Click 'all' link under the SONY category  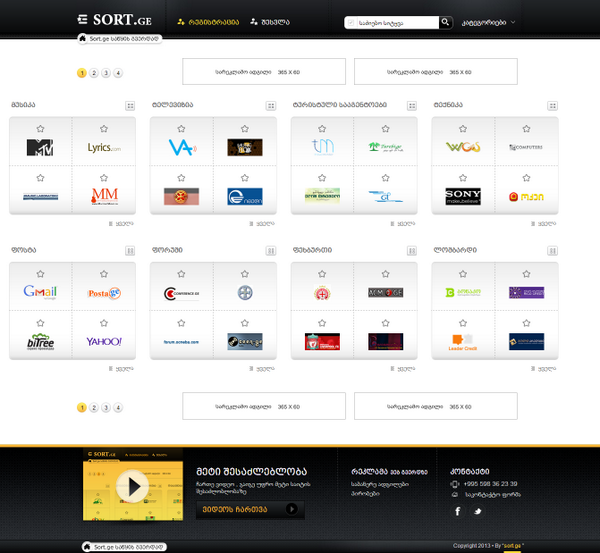[x=544, y=223]
